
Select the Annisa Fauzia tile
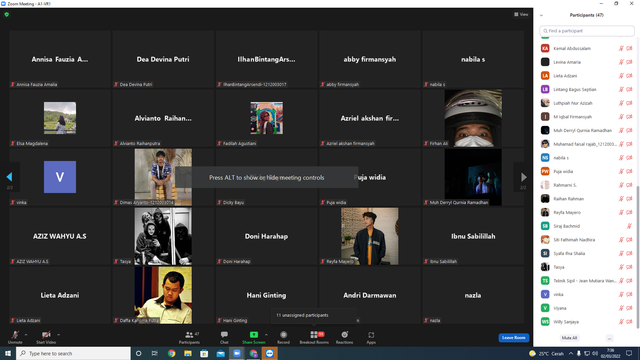click(x=60, y=59)
